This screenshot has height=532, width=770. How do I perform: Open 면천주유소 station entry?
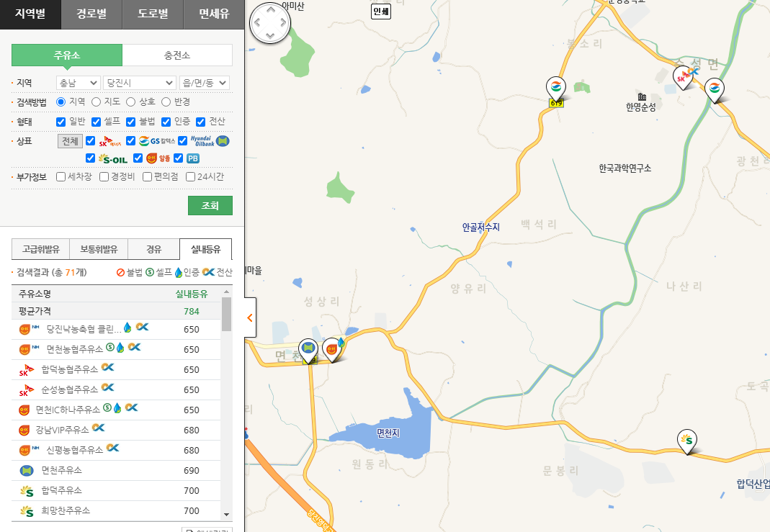pyautogui.click(x=61, y=470)
